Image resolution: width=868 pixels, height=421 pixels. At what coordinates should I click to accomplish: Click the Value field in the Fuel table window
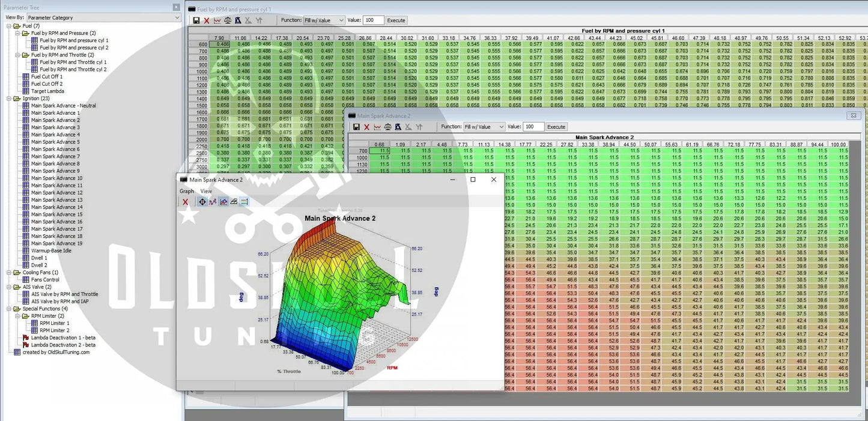pos(373,20)
